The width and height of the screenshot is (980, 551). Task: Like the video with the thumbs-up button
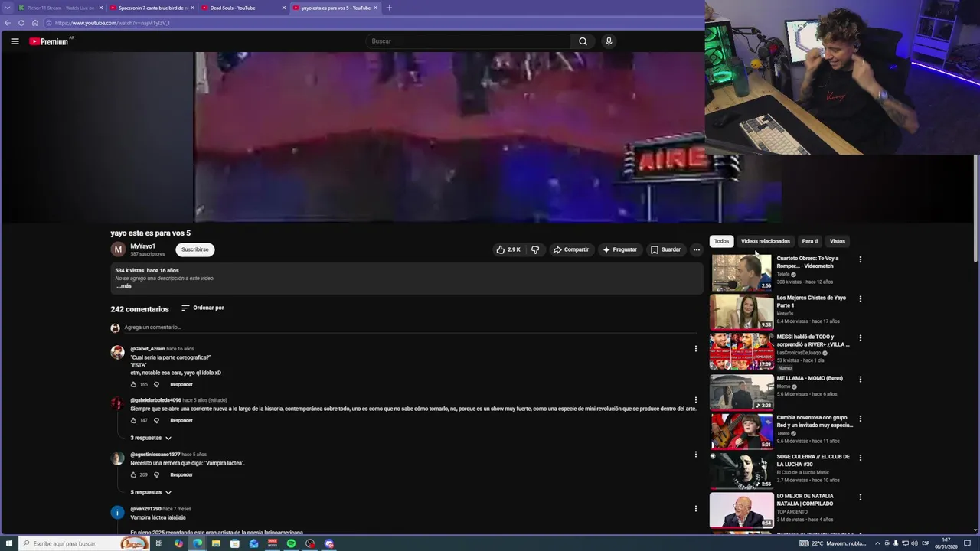point(508,249)
